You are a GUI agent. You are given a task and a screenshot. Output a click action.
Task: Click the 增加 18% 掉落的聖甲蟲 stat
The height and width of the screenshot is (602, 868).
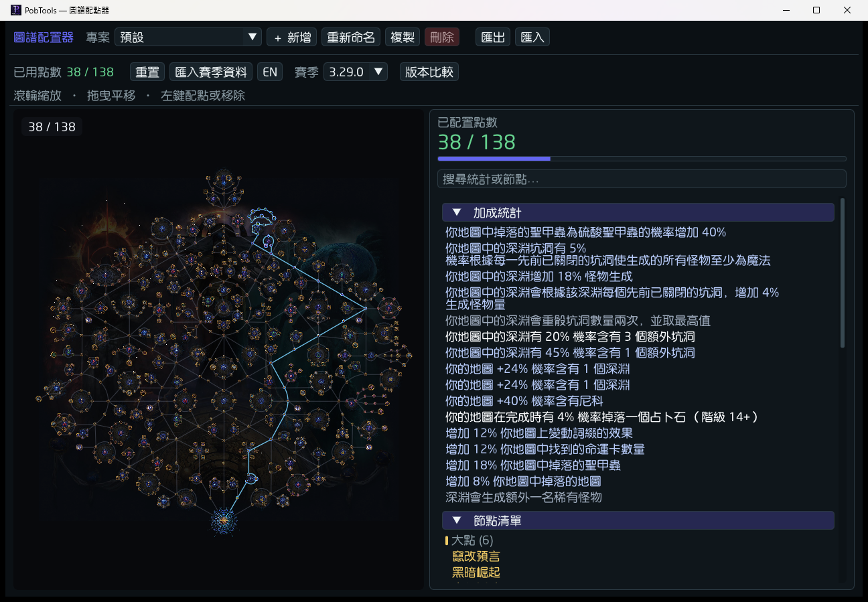pos(533,465)
